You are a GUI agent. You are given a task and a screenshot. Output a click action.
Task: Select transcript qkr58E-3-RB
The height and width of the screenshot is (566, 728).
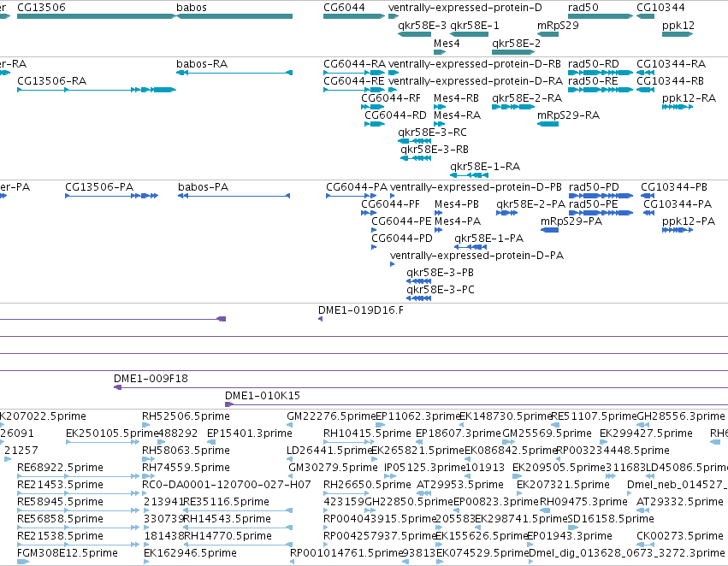coord(416,158)
